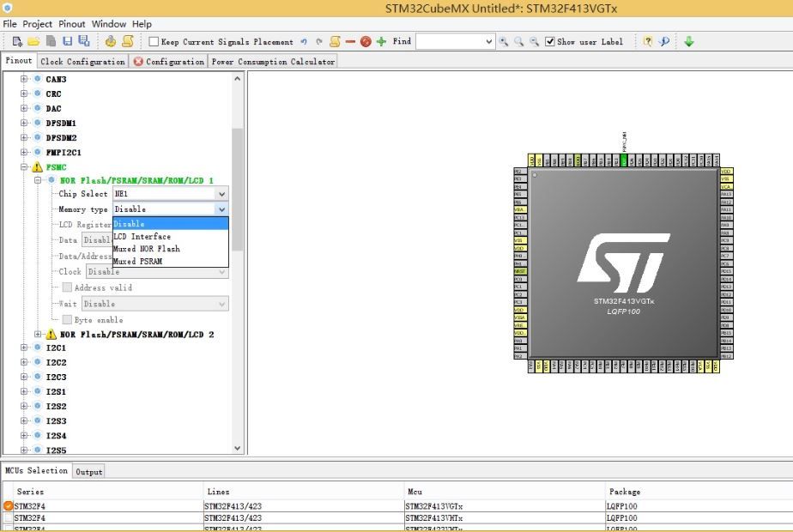Viewport: 793px width, 532px height.
Task: Click the zoom out magnifier icon
Action: tap(534, 41)
